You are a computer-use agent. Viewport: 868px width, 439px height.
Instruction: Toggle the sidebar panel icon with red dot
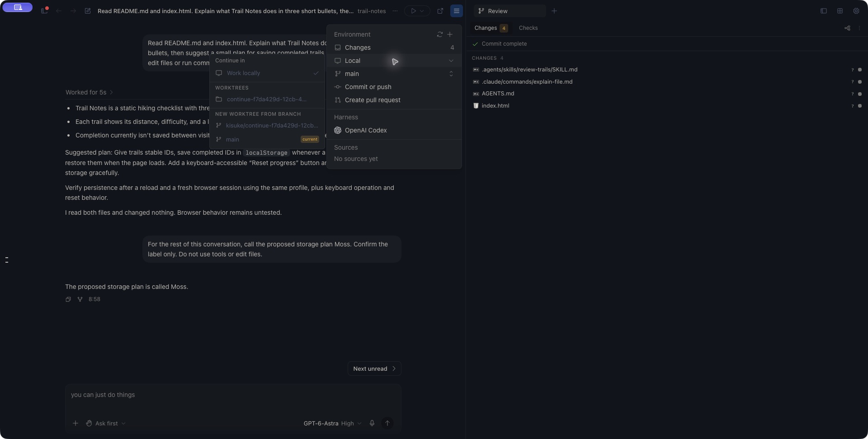(x=44, y=10)
